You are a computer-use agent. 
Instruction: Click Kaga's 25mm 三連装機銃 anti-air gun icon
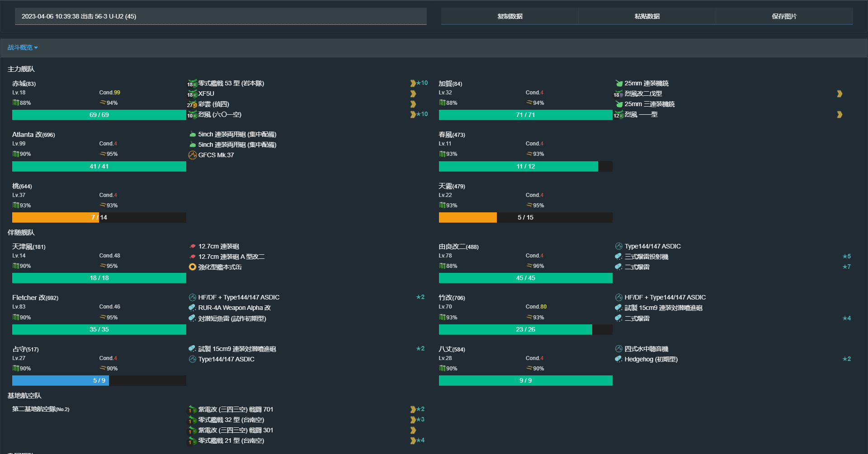[x=618, y=104]
